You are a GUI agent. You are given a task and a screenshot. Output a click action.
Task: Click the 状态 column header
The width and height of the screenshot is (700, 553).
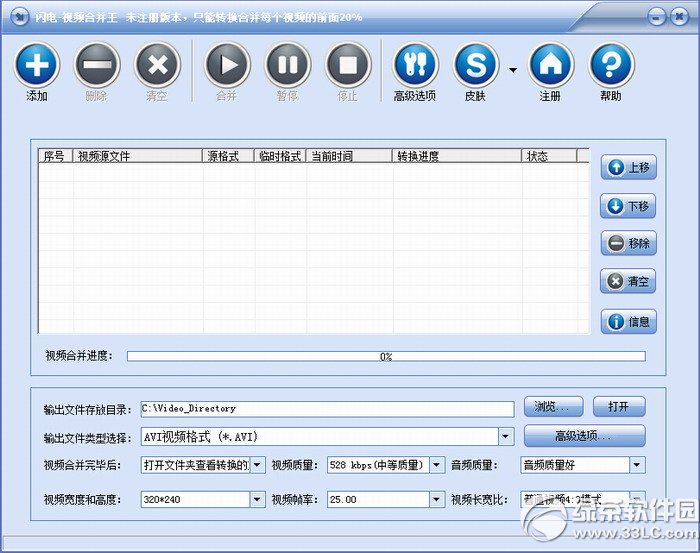pyautogui.click(x=549, y=156)
